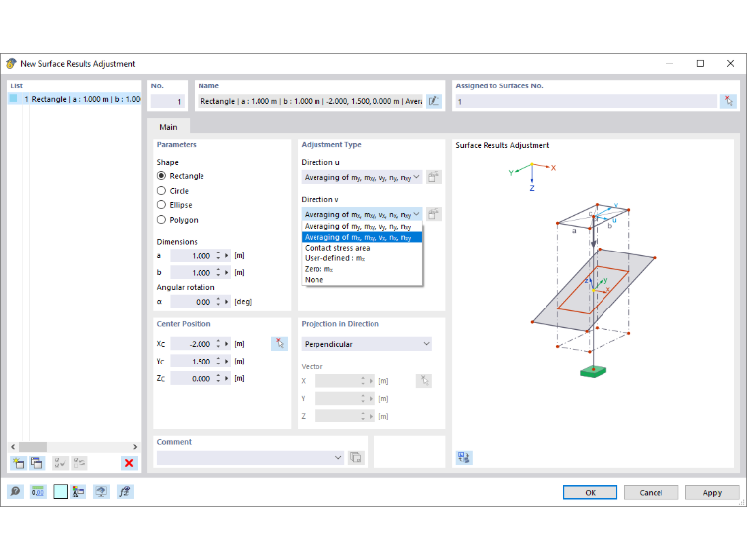Click the Zc stepper arrows
The height and width of the screenshot is (560, 747).
pyautogui.click(x=218, y=378)
